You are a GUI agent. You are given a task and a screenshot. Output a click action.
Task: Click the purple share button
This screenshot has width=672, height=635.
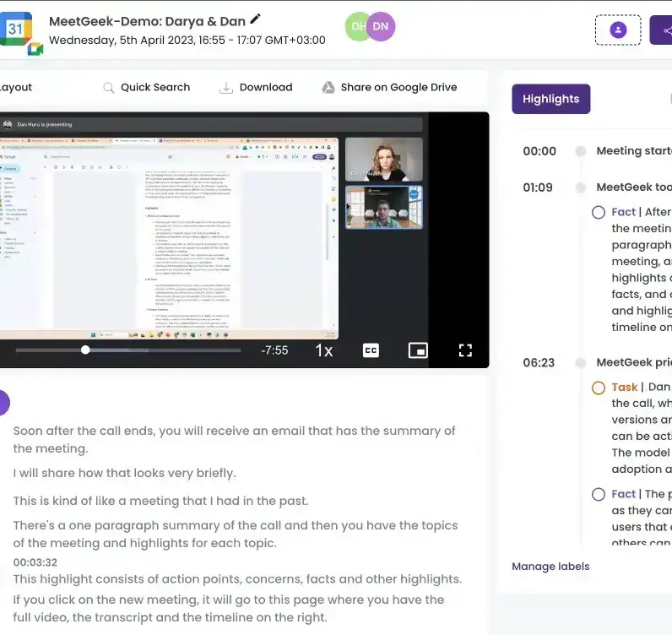[661, 30]
